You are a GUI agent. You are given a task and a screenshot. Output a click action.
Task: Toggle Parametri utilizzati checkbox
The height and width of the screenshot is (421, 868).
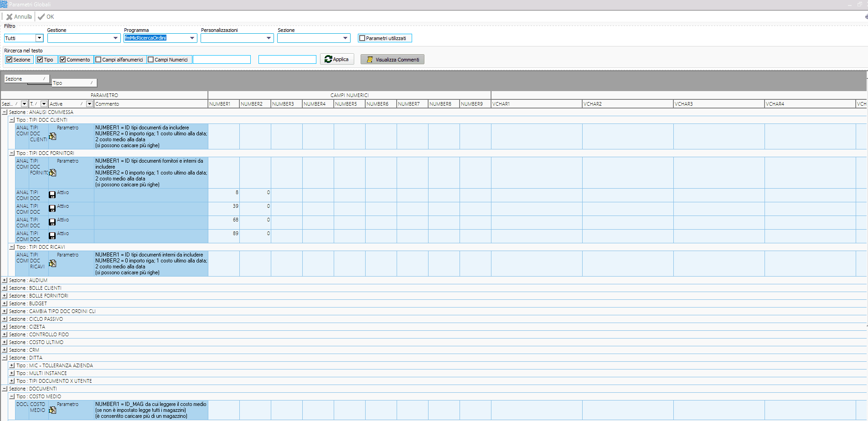point(362,38)
